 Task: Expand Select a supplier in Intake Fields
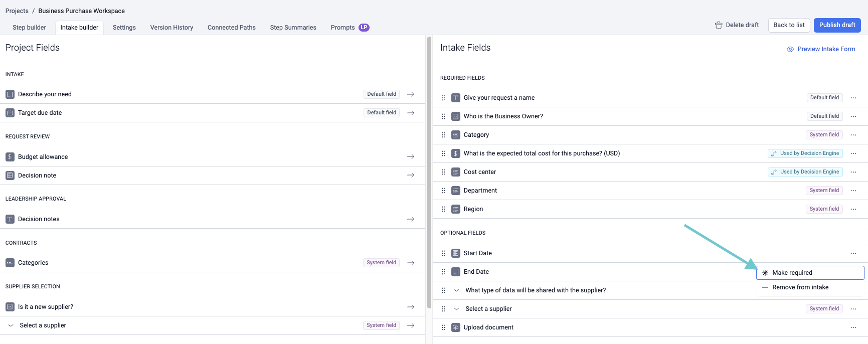(x=456, y=309)
